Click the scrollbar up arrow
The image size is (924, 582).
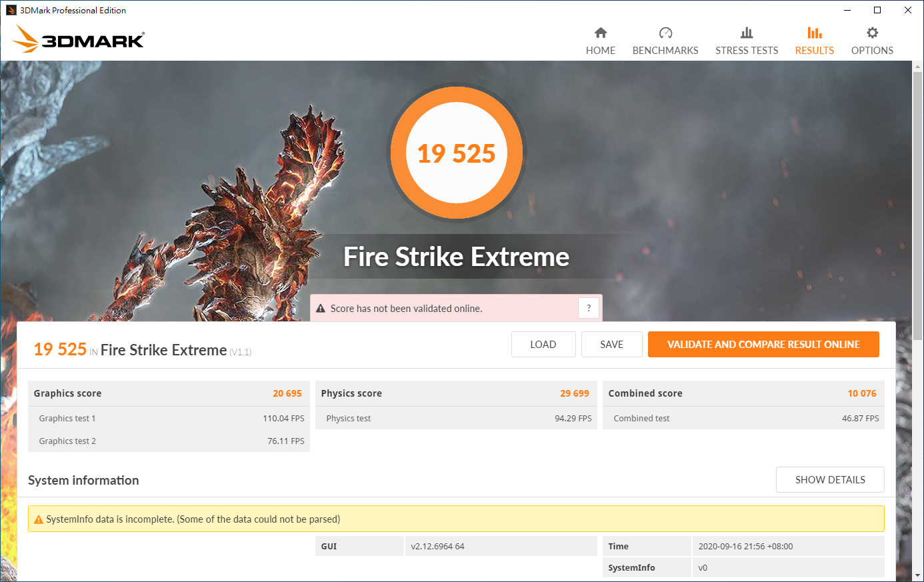pos(918,66)
